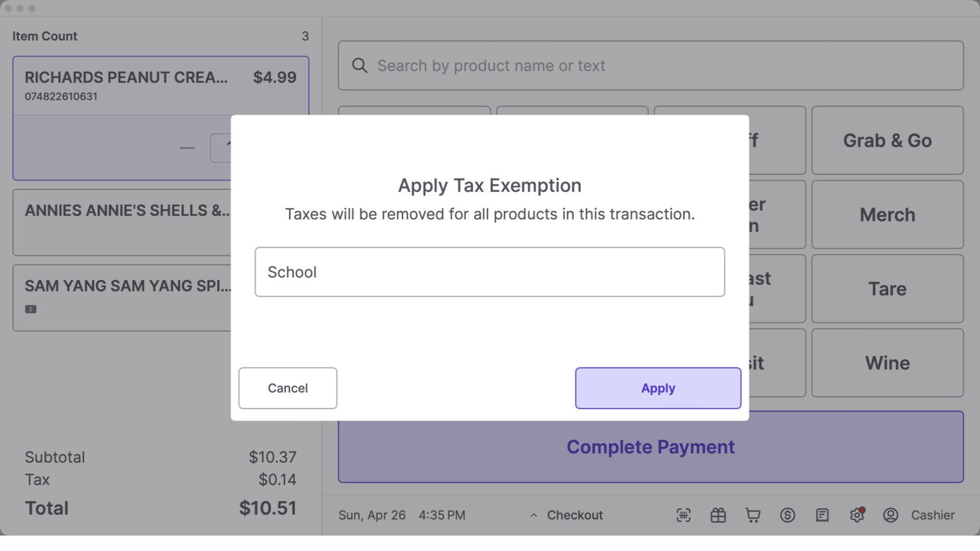Select the gift card icon
The image size is (980, 551).
[718, 515]
